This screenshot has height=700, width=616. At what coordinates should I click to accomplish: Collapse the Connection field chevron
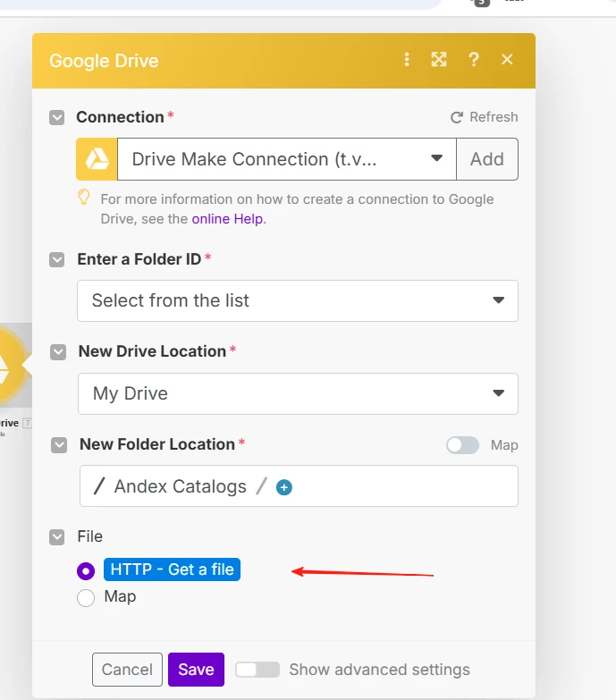point(56,118)
